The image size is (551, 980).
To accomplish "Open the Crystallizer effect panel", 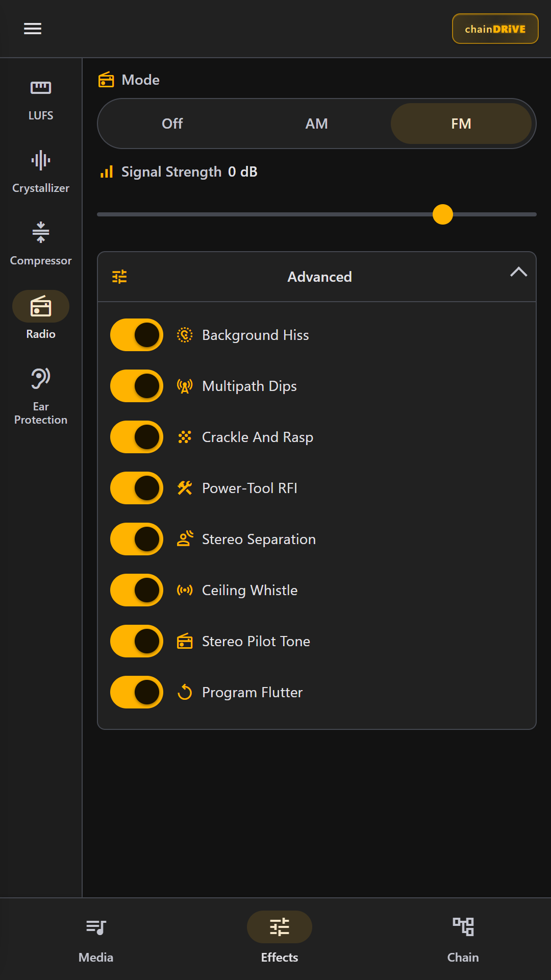I will point(41,173).
